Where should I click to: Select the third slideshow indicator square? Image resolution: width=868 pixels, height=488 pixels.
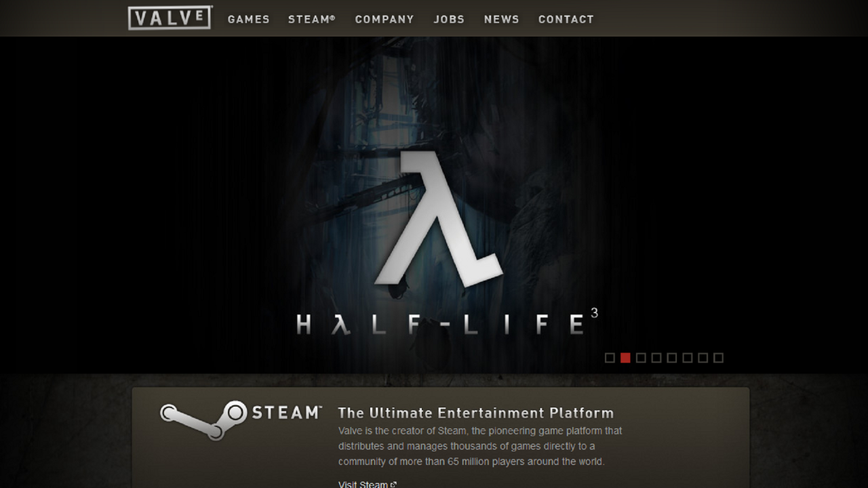[641, 358]
